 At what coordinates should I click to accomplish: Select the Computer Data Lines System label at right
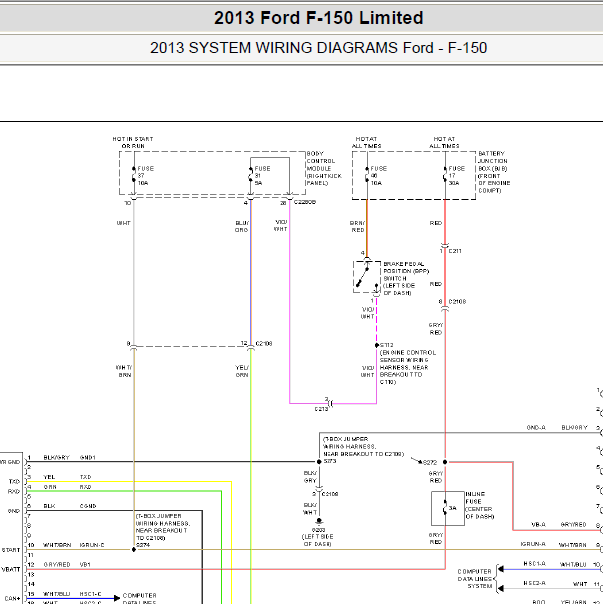[475, 579]
